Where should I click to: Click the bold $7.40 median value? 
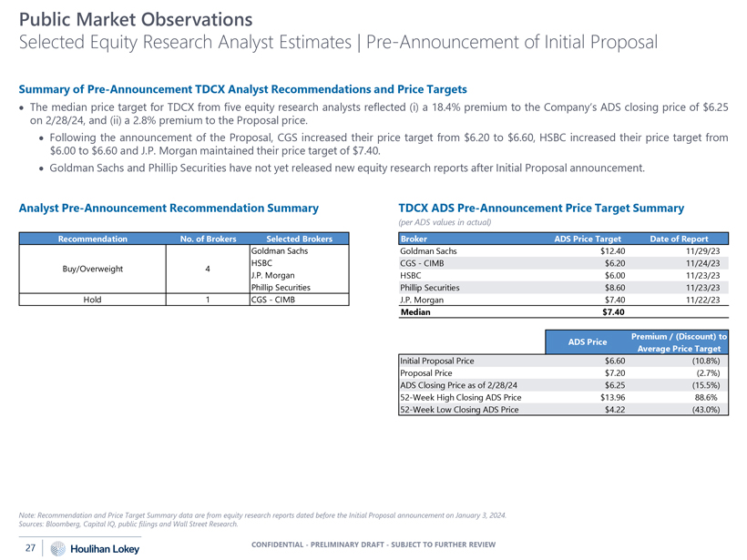tap(614, 312)
